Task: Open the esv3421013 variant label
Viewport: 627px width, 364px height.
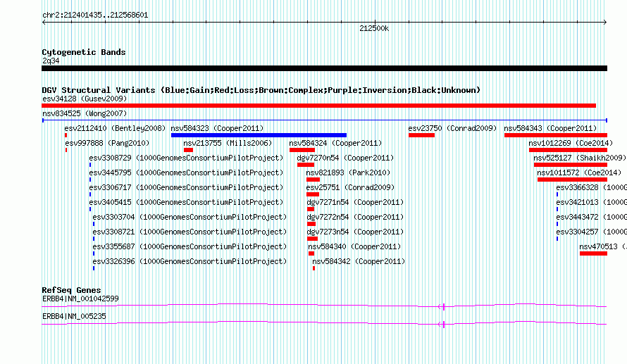Action: tap(591, 202)
